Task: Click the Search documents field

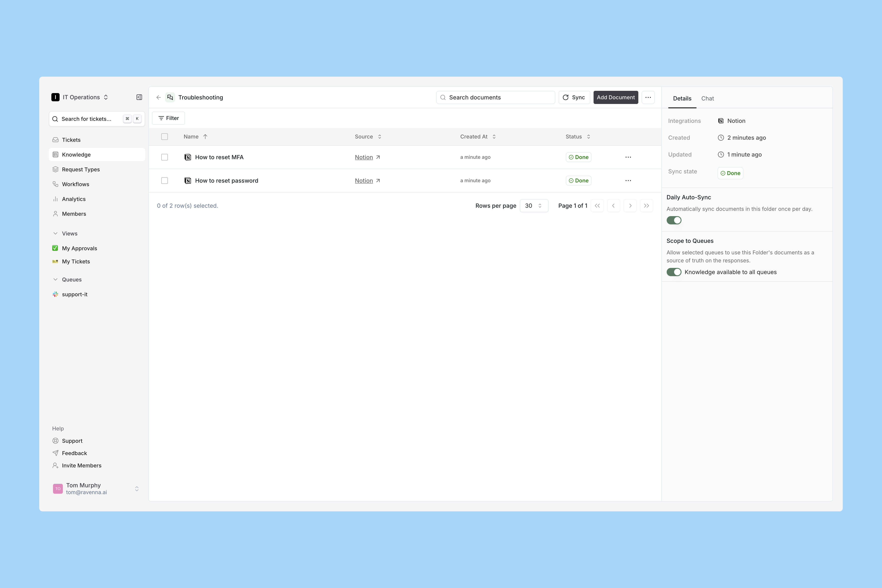Action: (496, 98)
